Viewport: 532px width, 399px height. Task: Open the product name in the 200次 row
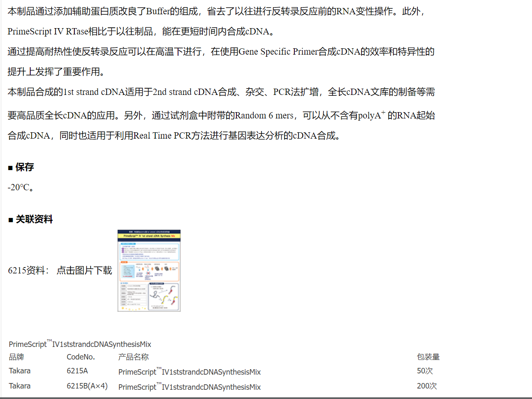tap(189, 386)
